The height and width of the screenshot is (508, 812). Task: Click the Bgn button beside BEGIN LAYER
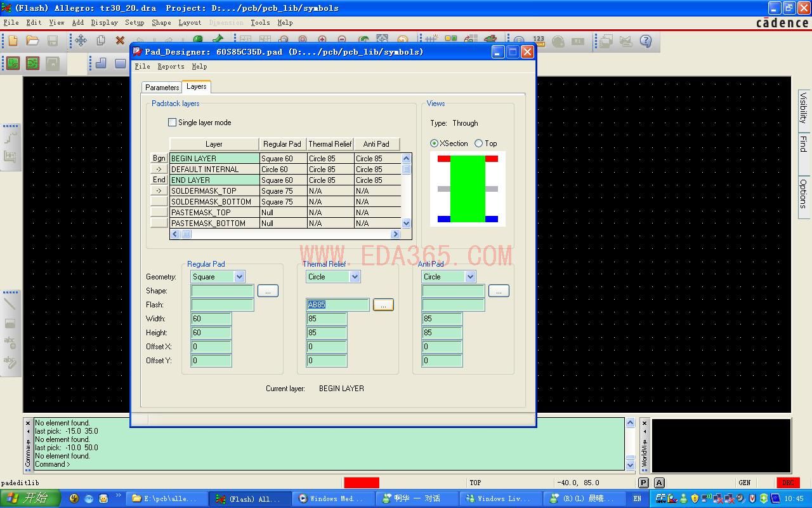159,158
